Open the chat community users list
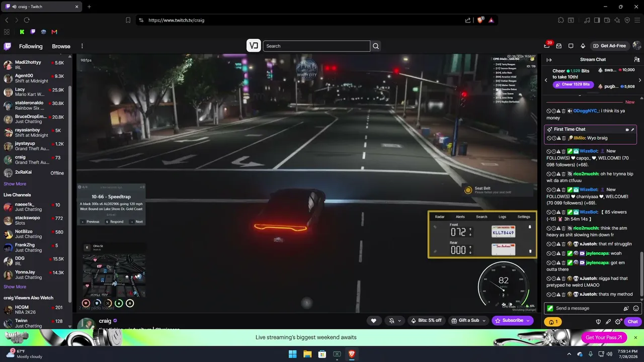This screenshot has width=644, height=362. (637, 60)
